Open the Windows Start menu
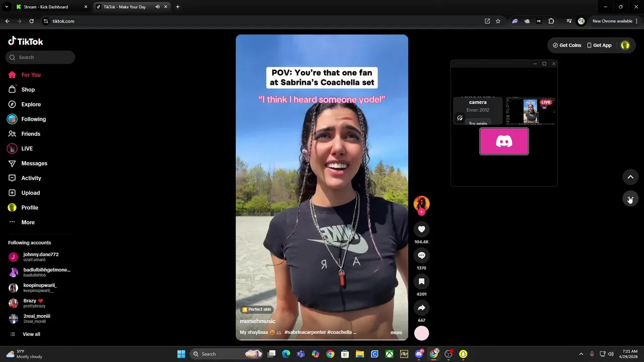 181,354
